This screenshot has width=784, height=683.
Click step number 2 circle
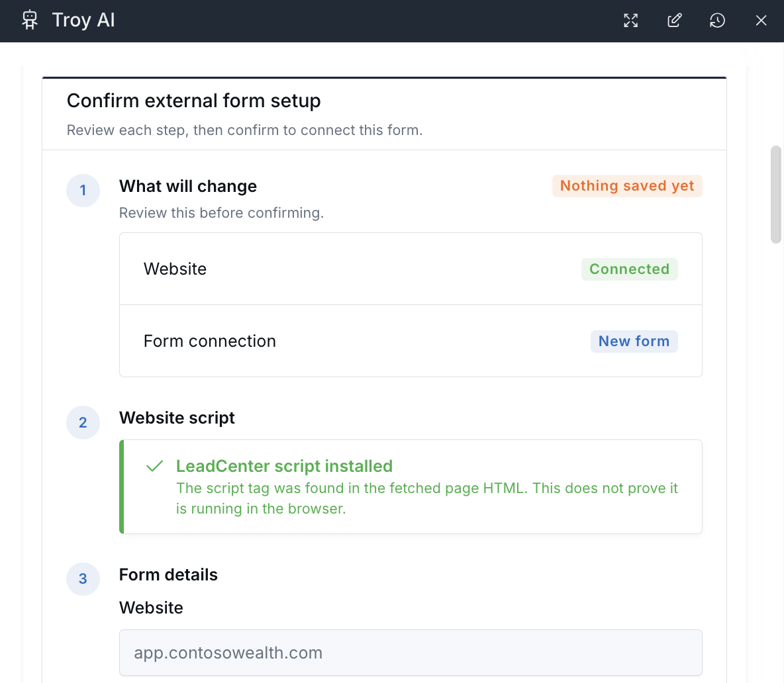pyautogui.click(x=83, y=423)
